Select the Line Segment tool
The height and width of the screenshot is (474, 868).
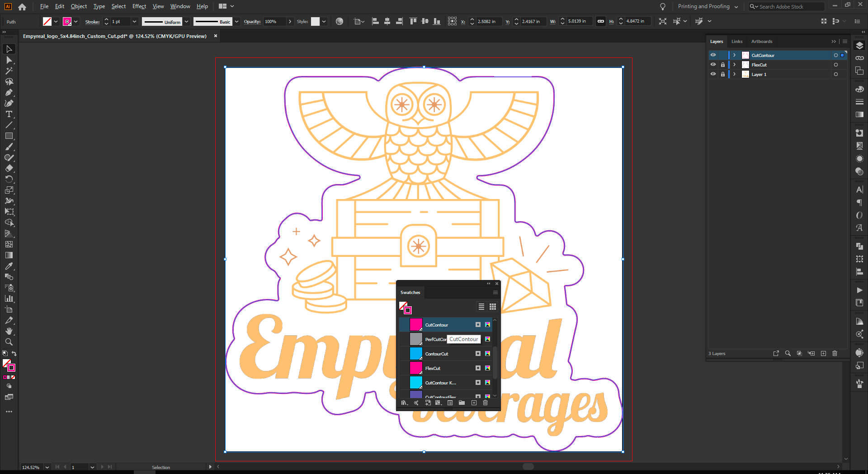(x=9, y=125)
